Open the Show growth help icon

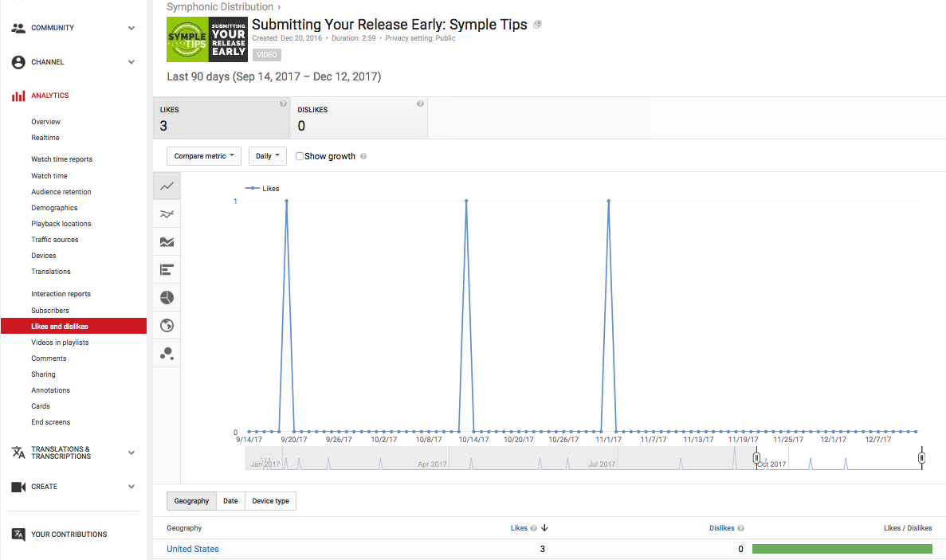click(x=363, y=156)
